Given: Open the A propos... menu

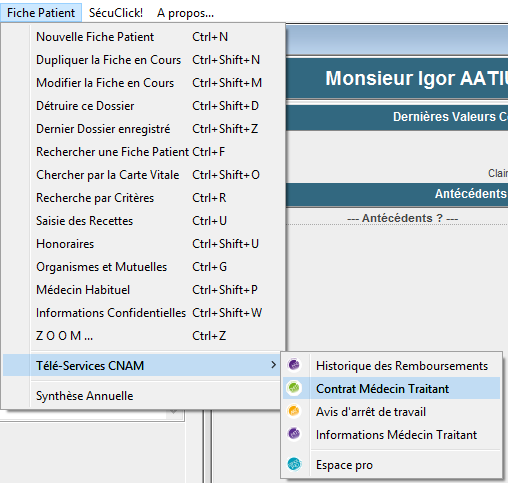Looking at the screenshot, I should [185, 13].
